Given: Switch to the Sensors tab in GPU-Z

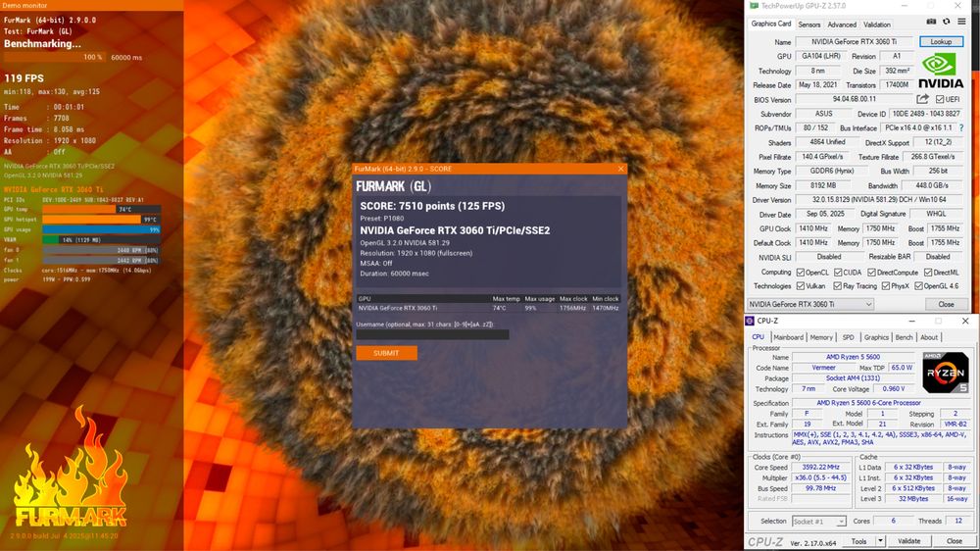Looking at the screenshot, I should [x=808, y=25].
